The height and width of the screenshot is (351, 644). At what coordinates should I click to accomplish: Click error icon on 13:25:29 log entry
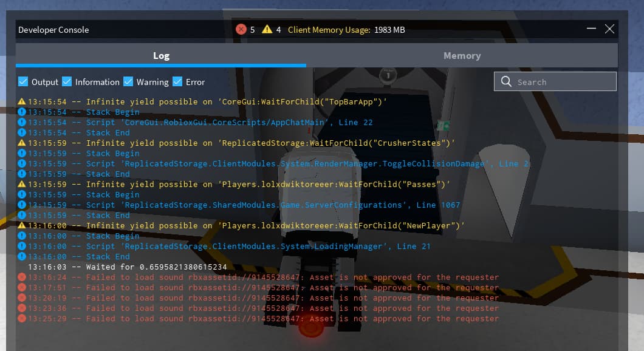pos(22,318)
